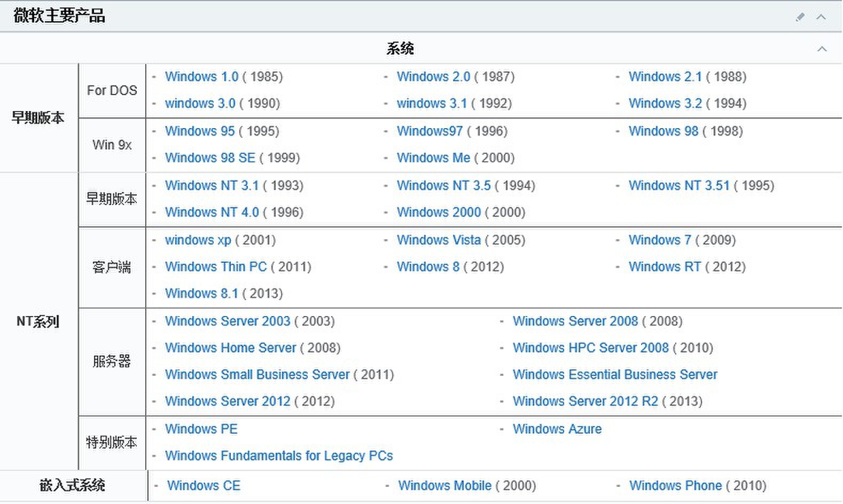Image resolution: width=843 pixels, height=504 pixels.
Task: Open the Windows Me link
Action: point(433,157)
